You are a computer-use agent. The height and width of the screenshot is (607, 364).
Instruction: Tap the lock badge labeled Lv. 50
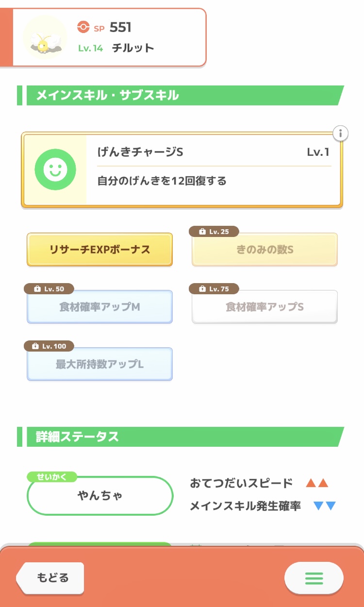coord(49,289)
